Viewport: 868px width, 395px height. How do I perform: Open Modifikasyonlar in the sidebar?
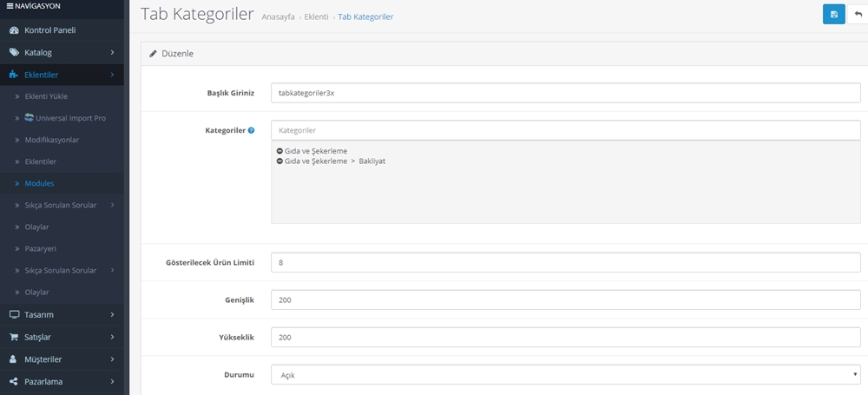tap(52, 140)
